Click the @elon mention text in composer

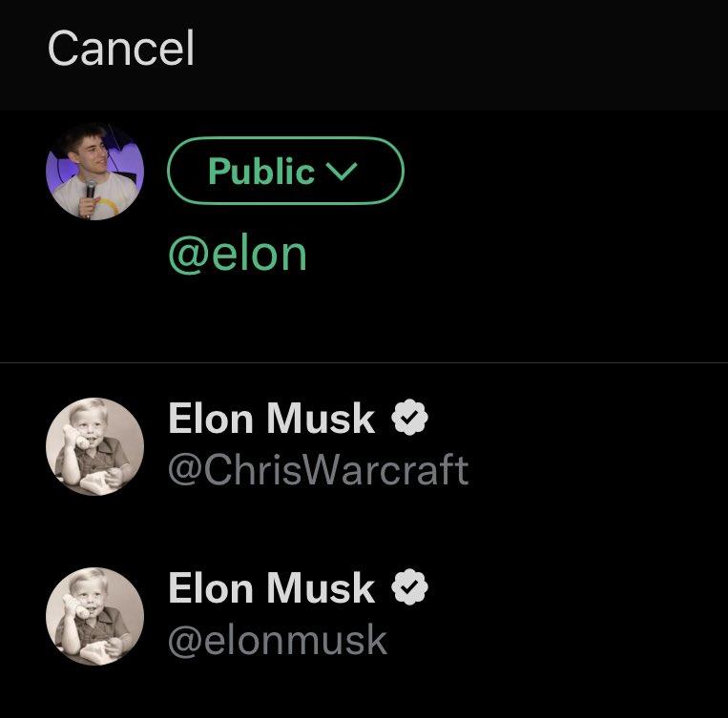tap(238, 255)
